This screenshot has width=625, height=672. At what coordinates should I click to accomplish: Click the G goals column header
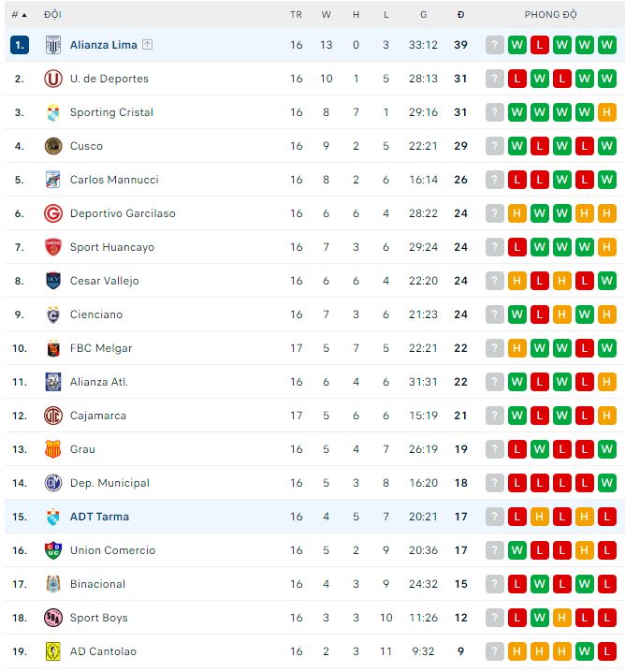click(423, 14)
